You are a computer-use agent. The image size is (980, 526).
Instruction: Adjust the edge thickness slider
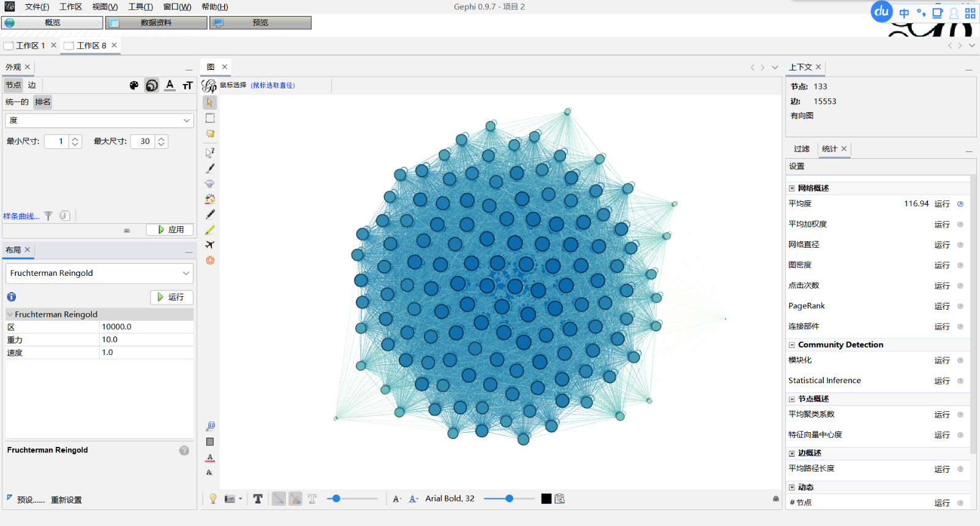click(352, 498)
